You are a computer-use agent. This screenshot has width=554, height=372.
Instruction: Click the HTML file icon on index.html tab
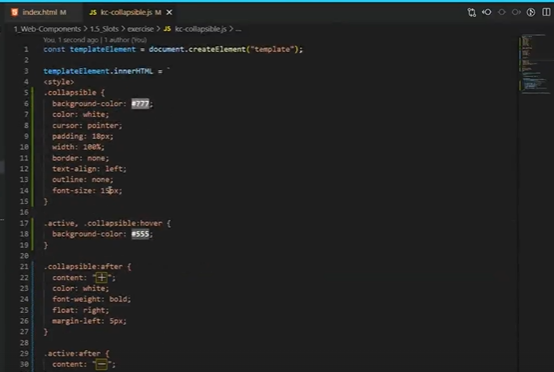[x=14, y=12]
